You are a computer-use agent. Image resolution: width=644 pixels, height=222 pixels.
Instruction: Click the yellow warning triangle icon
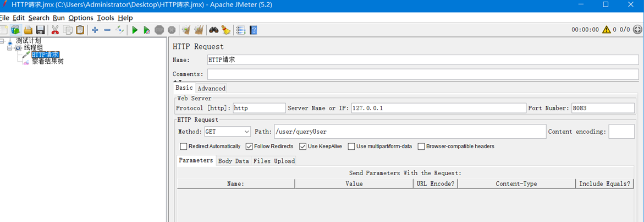pos(606,30)
